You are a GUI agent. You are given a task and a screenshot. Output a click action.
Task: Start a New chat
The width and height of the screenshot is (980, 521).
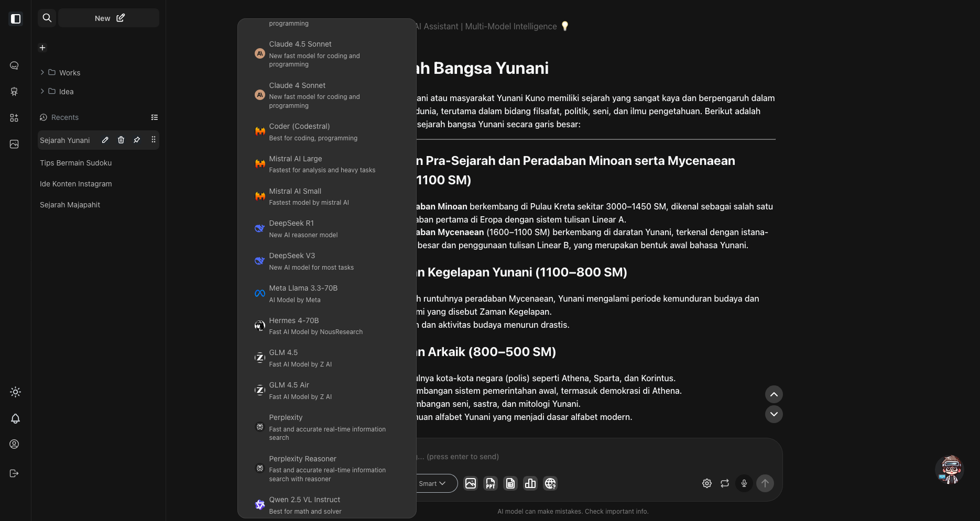pos(109,18)
